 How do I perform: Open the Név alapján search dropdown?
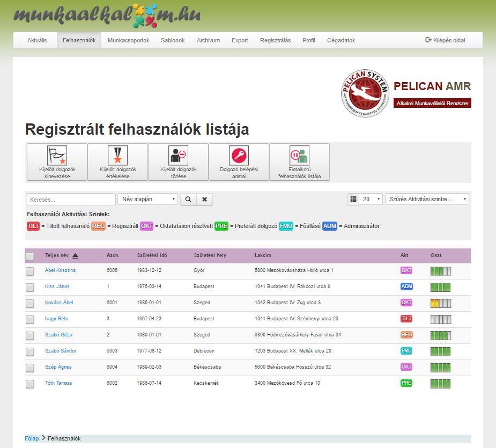pyautogui.click(x=147, y=199)
